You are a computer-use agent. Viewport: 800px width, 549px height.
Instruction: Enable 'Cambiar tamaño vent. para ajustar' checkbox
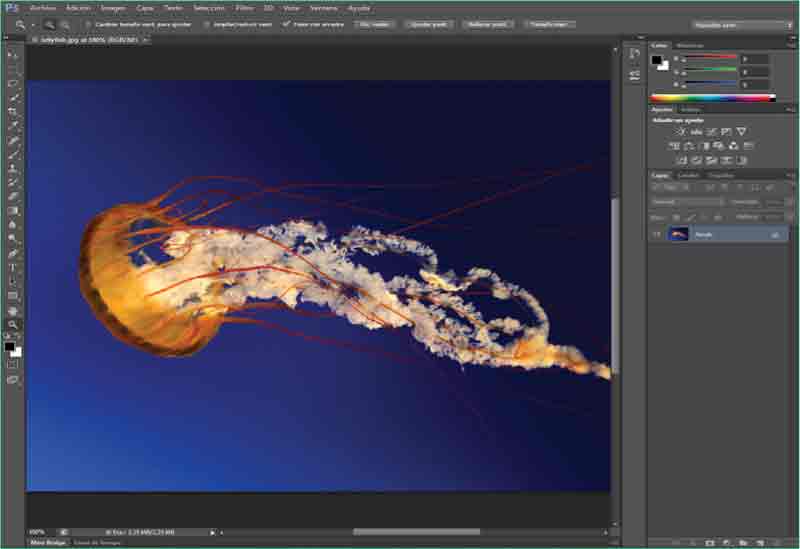[x=88, y=23]
